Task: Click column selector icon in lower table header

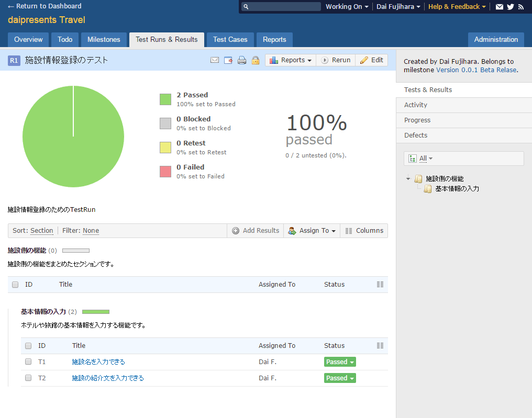Action: [380, 346]
